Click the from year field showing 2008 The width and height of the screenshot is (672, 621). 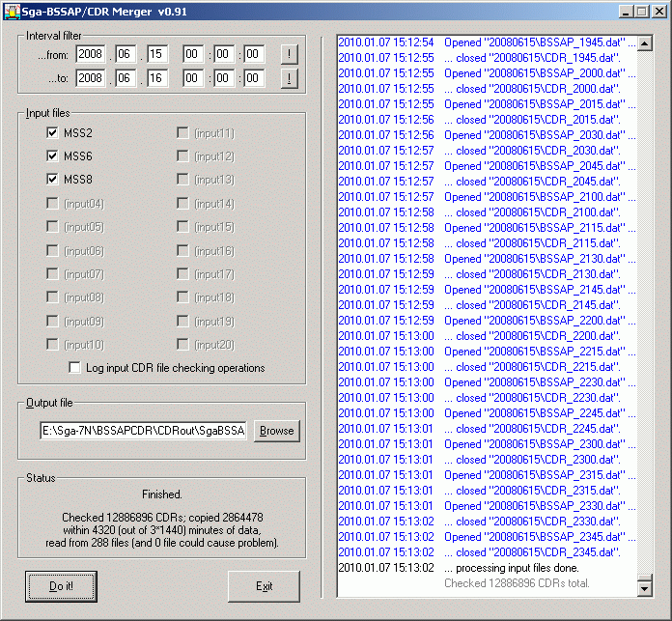(91, 54)
